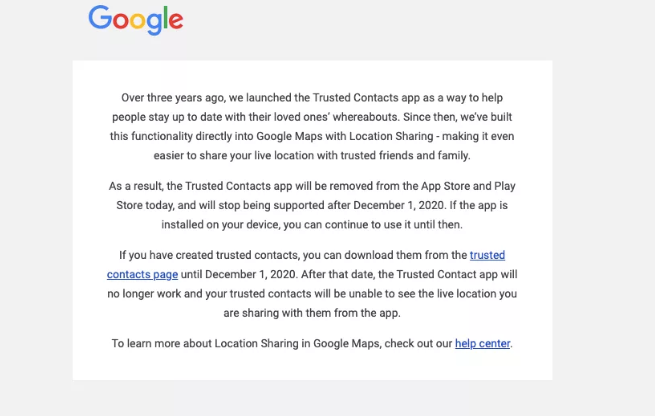Click the paragraph beginning "Over three years ago"
This screenshot has width=655, height=416.
(312, 127)
